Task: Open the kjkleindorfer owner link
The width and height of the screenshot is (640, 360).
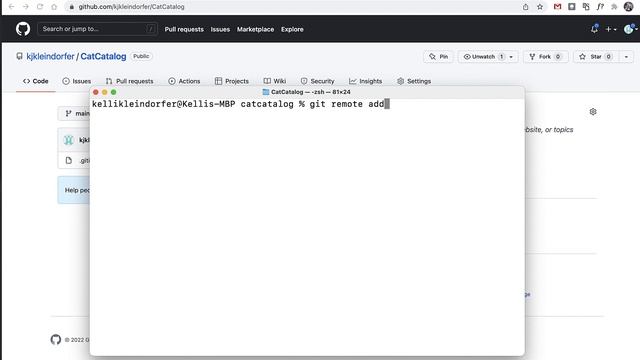Action: pyautogui.click(x=50, y=56)
